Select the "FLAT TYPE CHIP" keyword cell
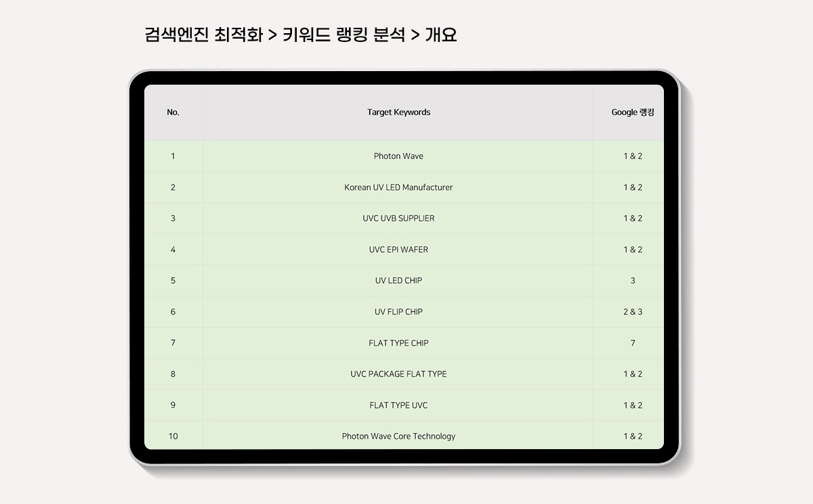 pyautogui.click(x=398, y=343)
